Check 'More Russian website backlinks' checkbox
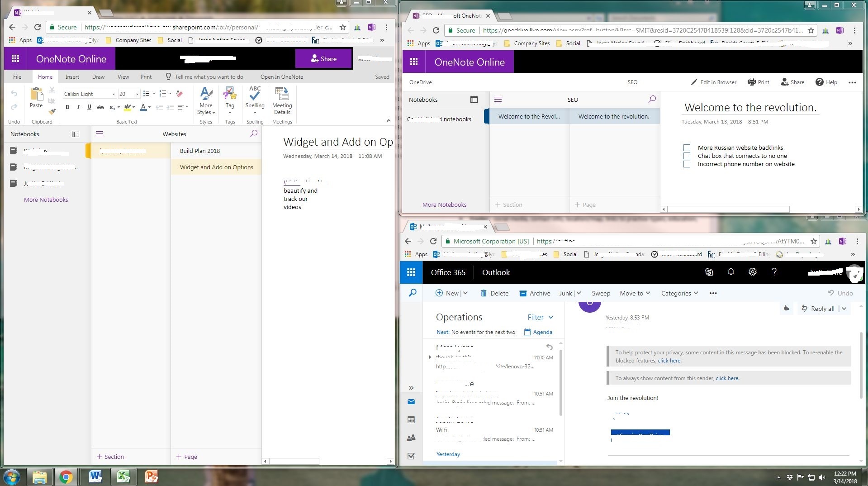This screenshot has width=868, height=486. [687, 148]
